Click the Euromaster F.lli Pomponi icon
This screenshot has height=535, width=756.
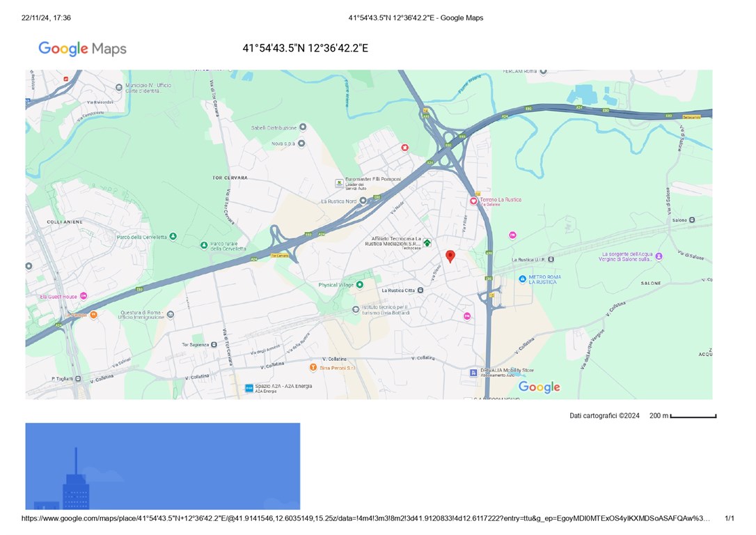[x=339, y=183]
